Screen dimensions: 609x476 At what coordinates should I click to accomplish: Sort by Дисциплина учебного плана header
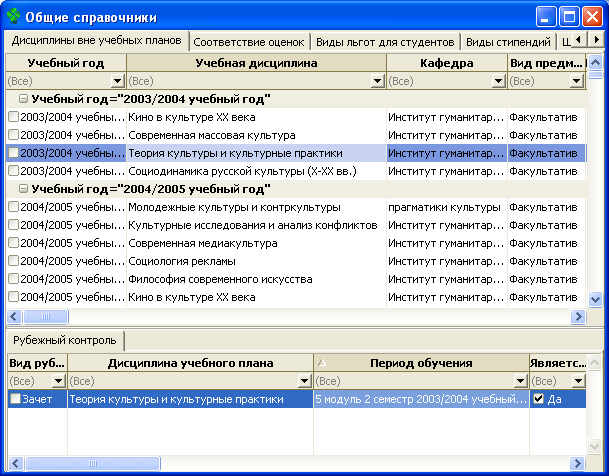point(190,363)
